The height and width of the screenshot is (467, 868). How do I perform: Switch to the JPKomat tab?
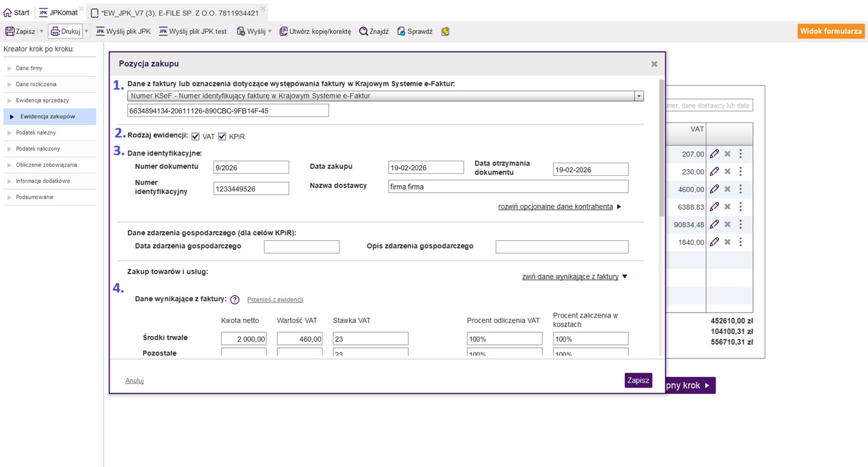coord(58,13)
